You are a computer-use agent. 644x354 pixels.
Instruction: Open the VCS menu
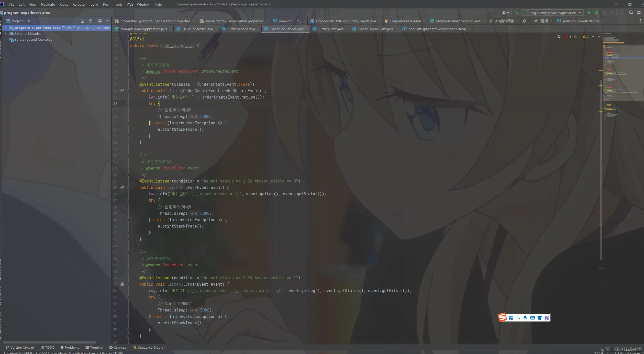click(x=130, y=4)
